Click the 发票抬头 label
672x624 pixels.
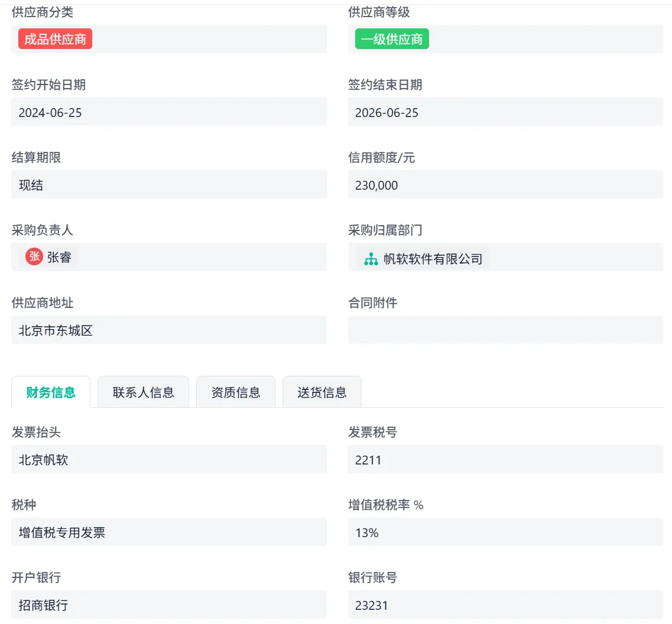[36, 432]
